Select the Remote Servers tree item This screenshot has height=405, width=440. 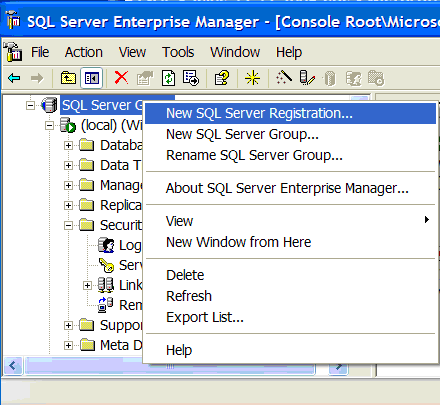tap(130, 305)
